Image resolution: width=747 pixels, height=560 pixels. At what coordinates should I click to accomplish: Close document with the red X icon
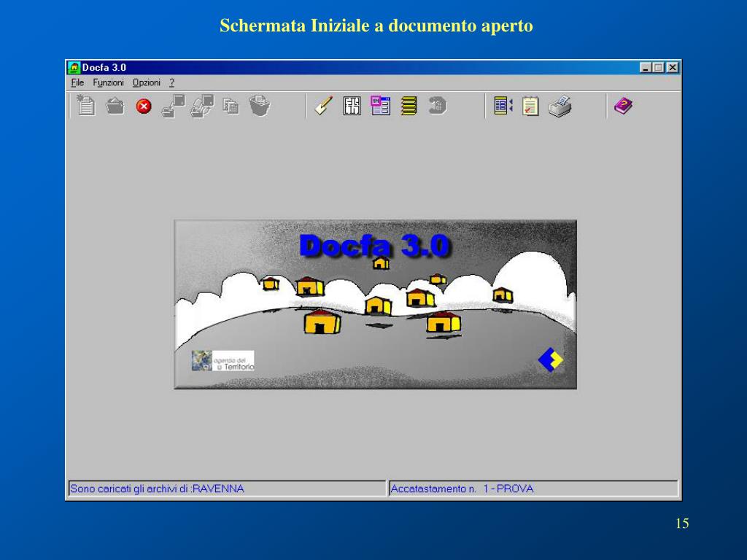pos(144,106)
